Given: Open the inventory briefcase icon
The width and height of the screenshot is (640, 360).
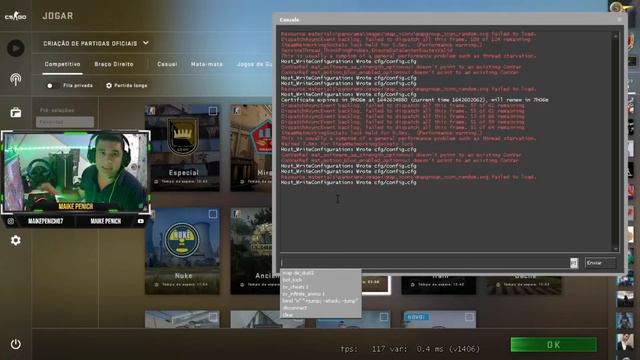Looking at the screenshot, I should click(16, 112).
